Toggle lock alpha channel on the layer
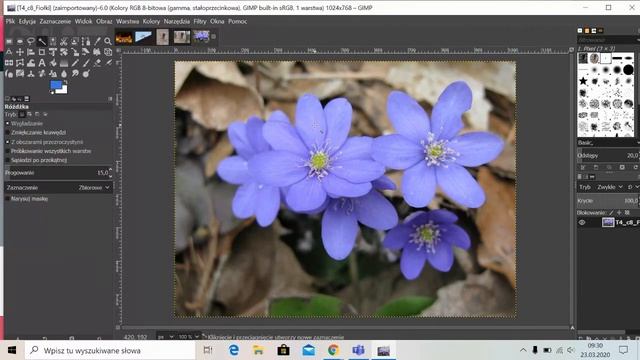640x360 pixels. [627, 213]
